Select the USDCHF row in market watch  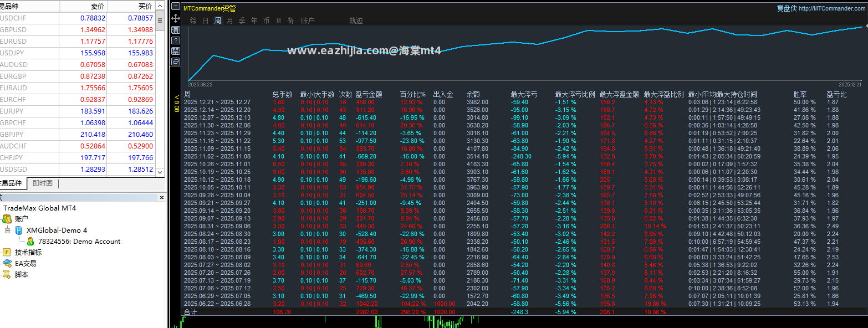(78, 18)
